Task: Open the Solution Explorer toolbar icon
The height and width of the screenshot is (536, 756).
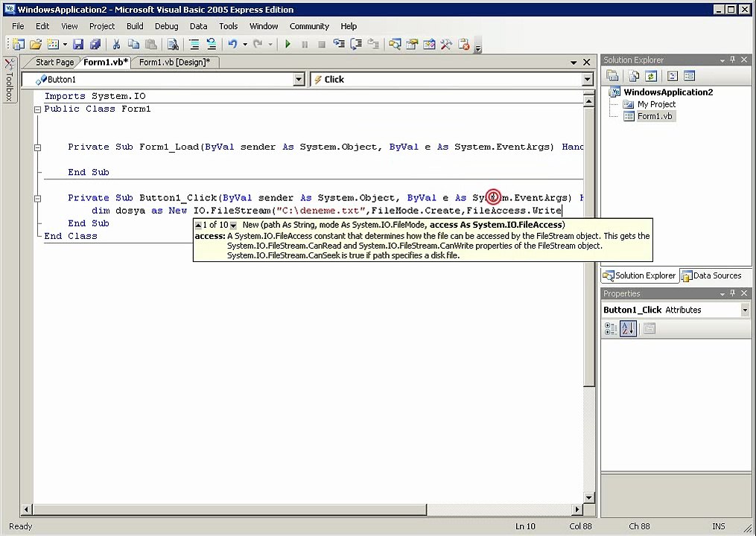Action: (395, 45)
